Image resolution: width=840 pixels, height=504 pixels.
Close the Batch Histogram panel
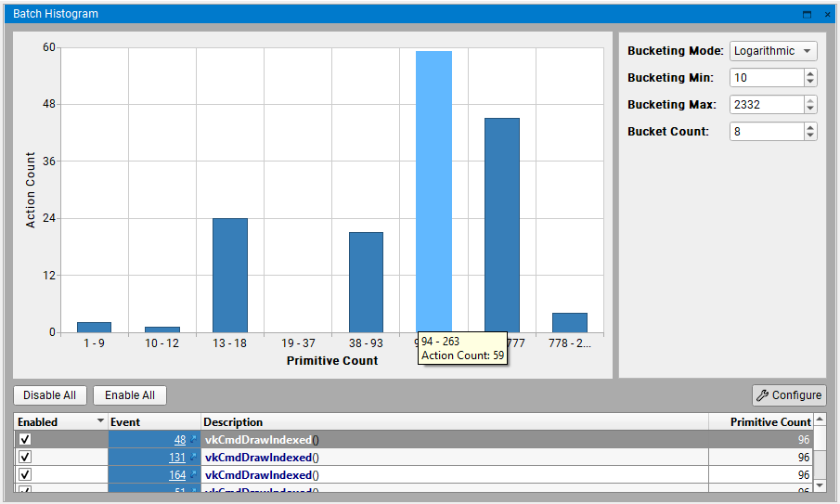click(x=826, y=14)
